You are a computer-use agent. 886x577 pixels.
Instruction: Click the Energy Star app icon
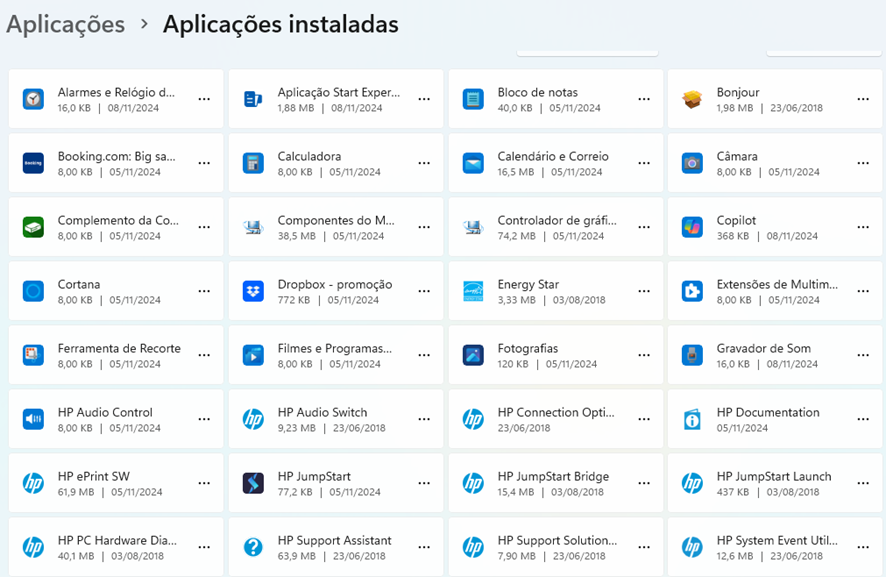click(x=473, y=291)
